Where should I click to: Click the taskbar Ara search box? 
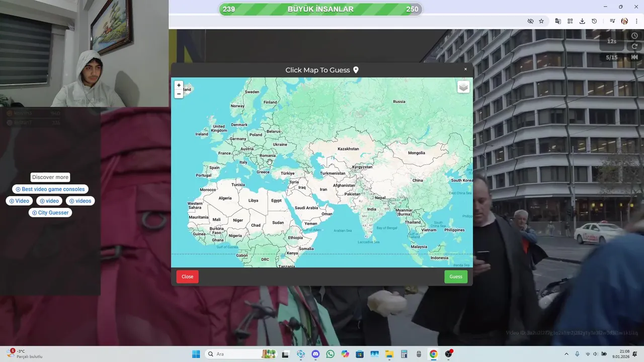point(242,354)
